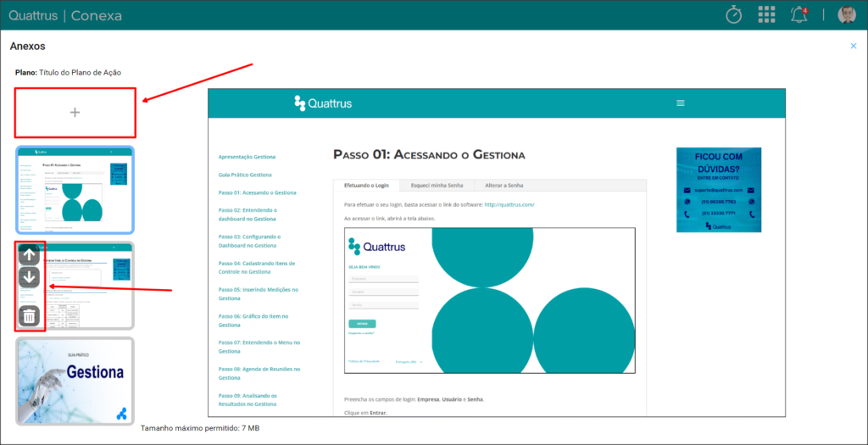Image resolution: width=868 pixels, height=445 pixels.
Task: Click the Senha input field
Action: tap(384, 305)
